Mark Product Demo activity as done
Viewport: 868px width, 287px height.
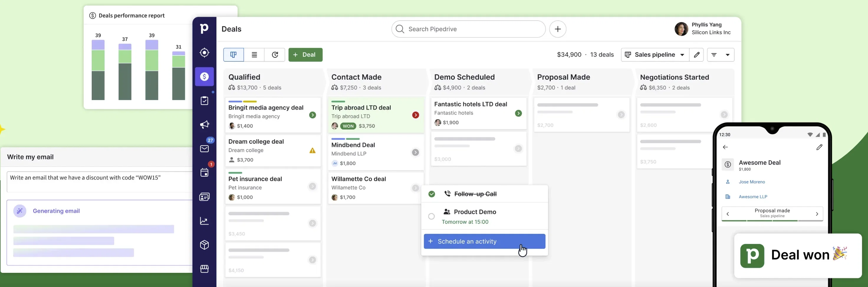[431, 216]
